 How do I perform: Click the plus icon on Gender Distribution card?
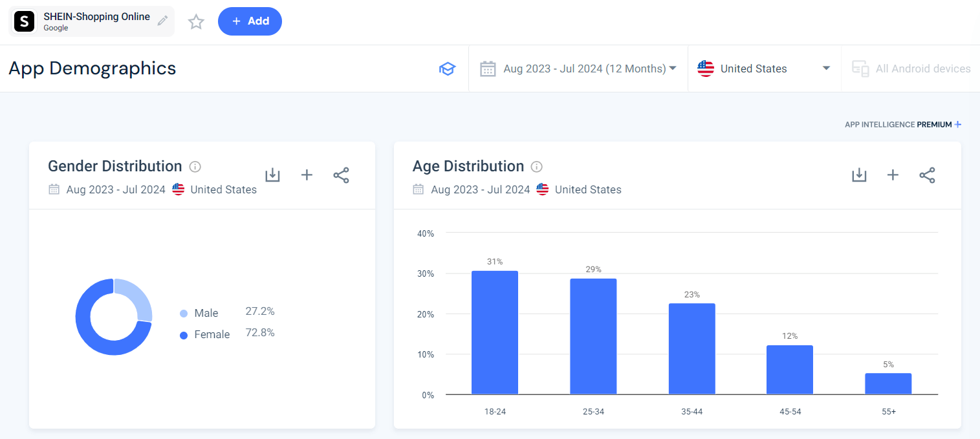coord(307,175)
